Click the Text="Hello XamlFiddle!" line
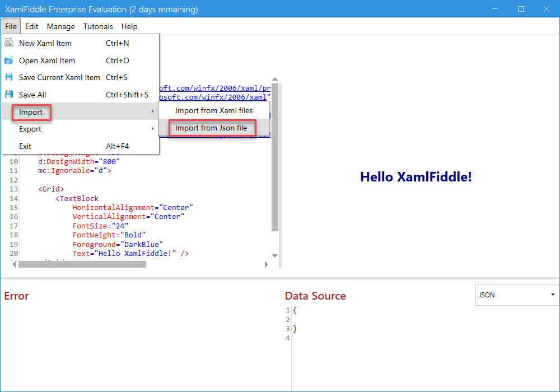560x392 pixels. click(x=130, y=253)
